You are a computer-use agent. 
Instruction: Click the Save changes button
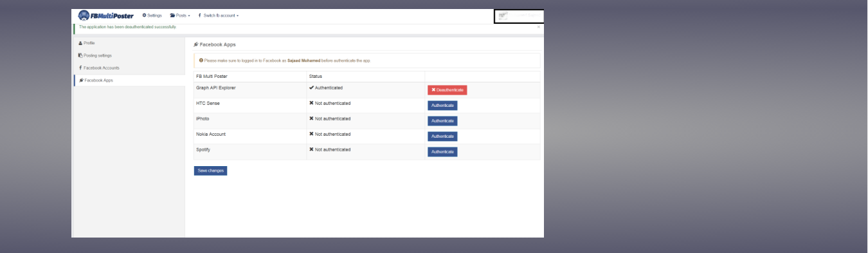point(210,171)
